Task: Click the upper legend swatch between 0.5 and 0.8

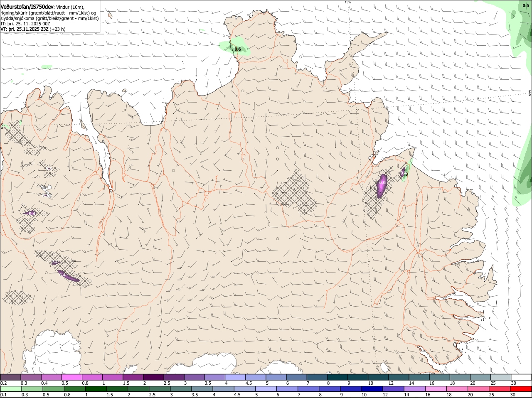Action: [x=72, y=377]
